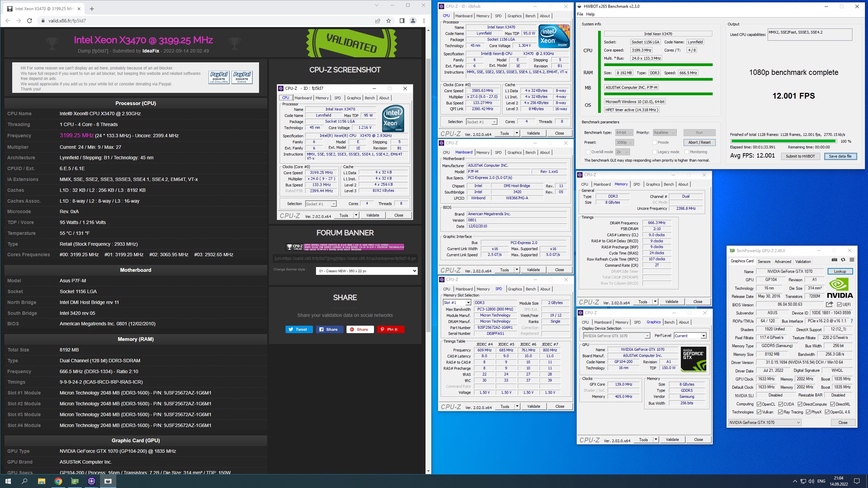The width and height of the screenshot is (868, 488).
Task: Switch to the Sensors tab in GPU-Z
Action: (764, 261)
